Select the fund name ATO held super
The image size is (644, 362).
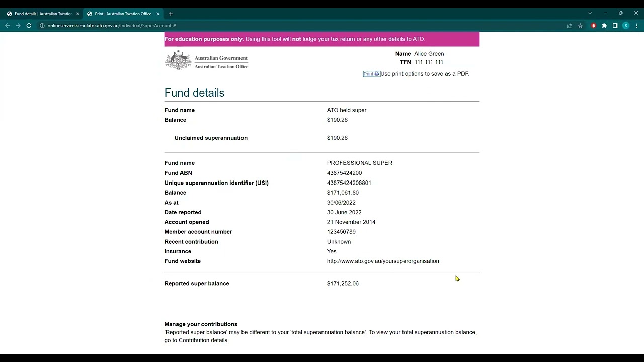347,110
